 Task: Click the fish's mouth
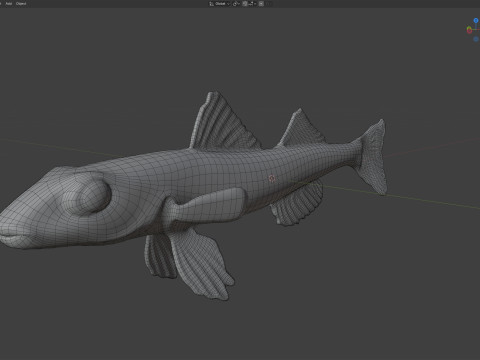point(15,237)
